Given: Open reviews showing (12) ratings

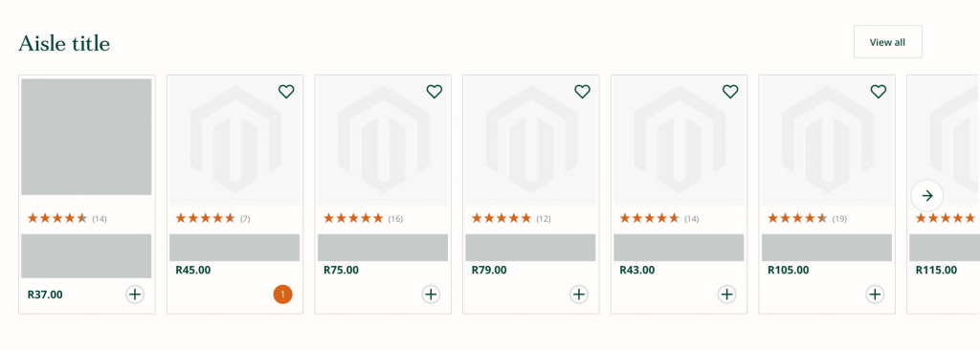Looking at the screenshot, I should tap(511, 219).
